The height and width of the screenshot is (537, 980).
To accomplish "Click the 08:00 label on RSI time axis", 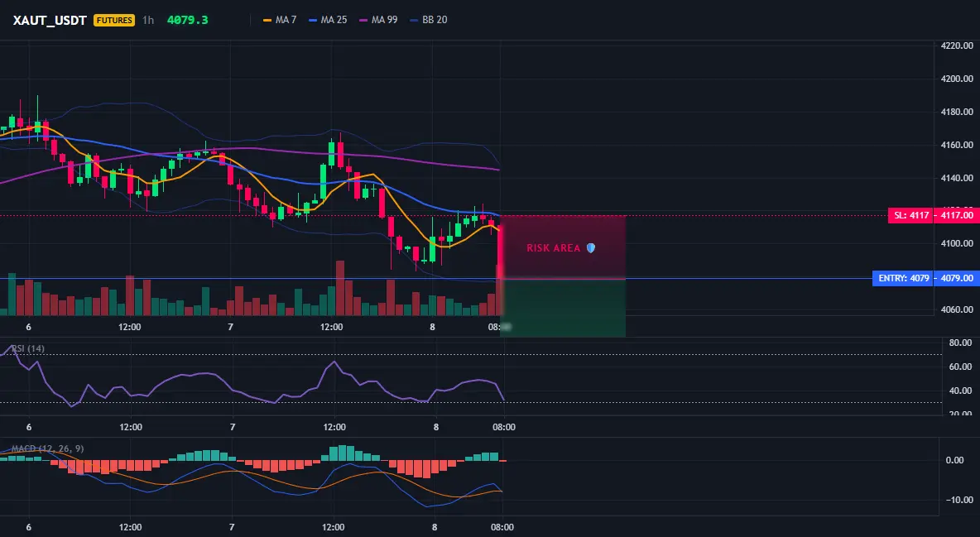I will pos(504,427).
